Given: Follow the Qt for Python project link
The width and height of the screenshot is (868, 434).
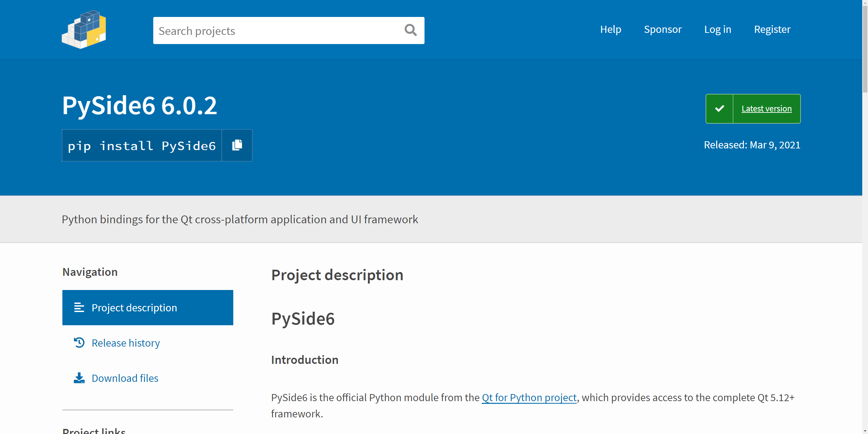Looking at the screenshot, I should pos(529,397).
